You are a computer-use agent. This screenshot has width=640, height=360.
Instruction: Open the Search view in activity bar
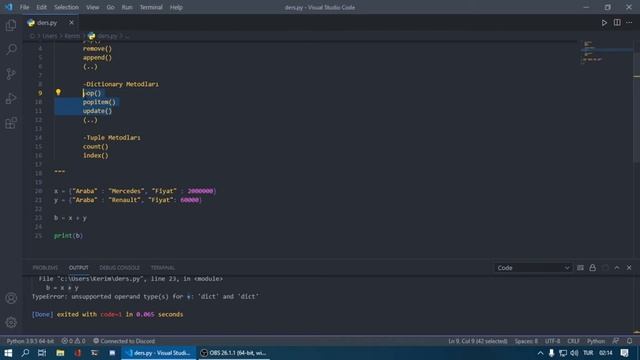[11, 49]
